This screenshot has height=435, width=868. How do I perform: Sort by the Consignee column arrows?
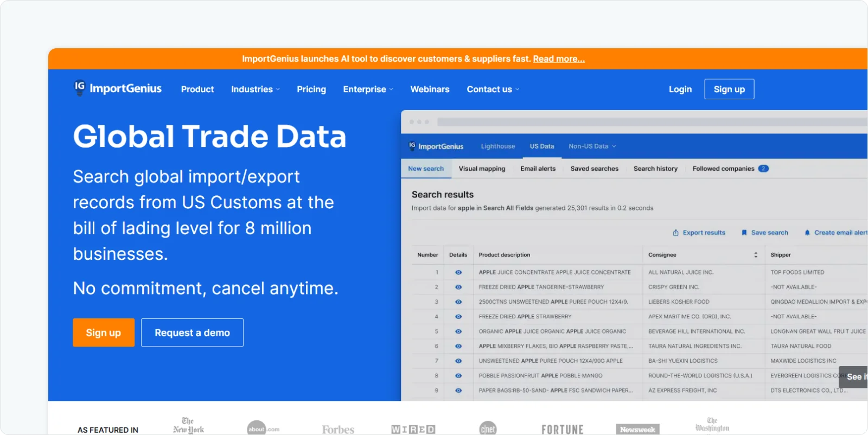pos(756,255)
